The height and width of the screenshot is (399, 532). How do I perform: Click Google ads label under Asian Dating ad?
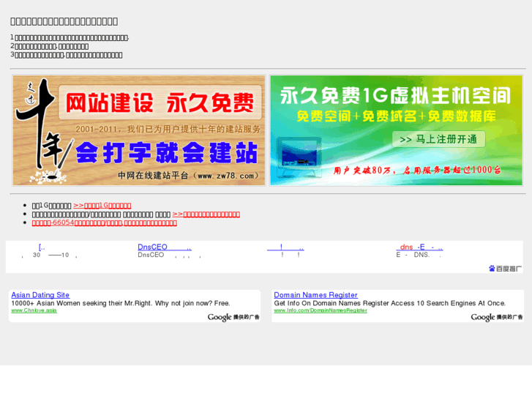pos(233,317)
